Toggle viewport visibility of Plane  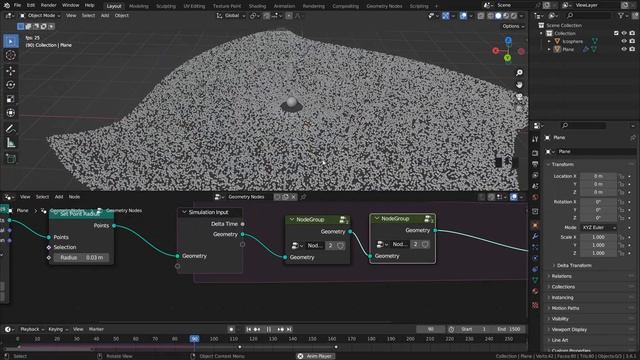[624, 49]
